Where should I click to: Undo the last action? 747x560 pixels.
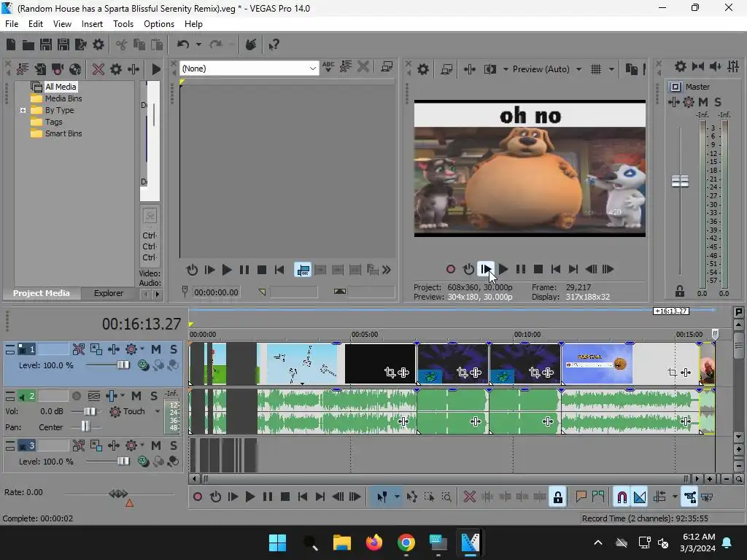click(183, 44)
